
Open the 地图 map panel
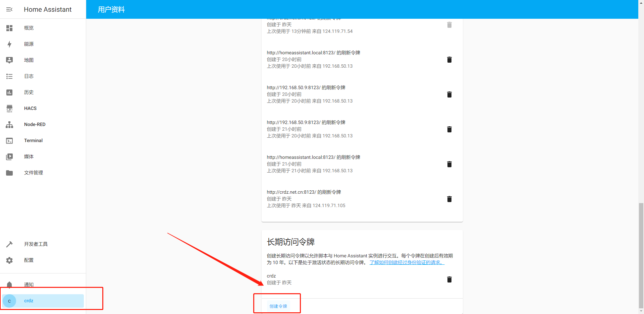click(x=29, y=60)
